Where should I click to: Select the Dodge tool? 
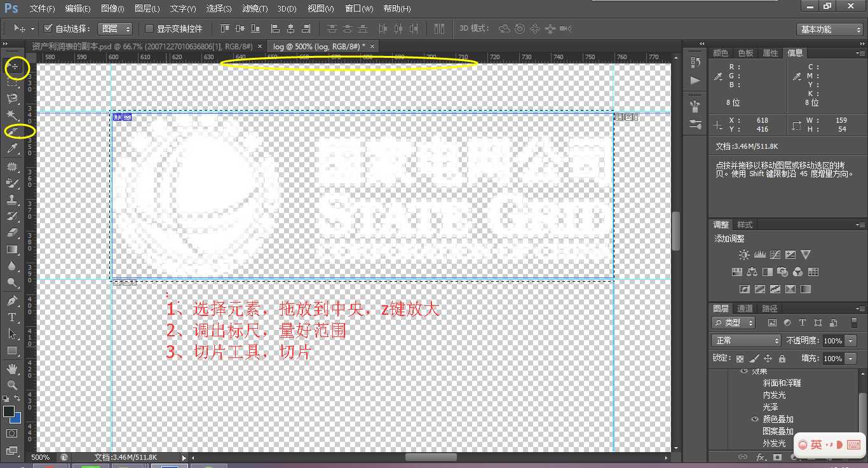(x=13, y=283)
